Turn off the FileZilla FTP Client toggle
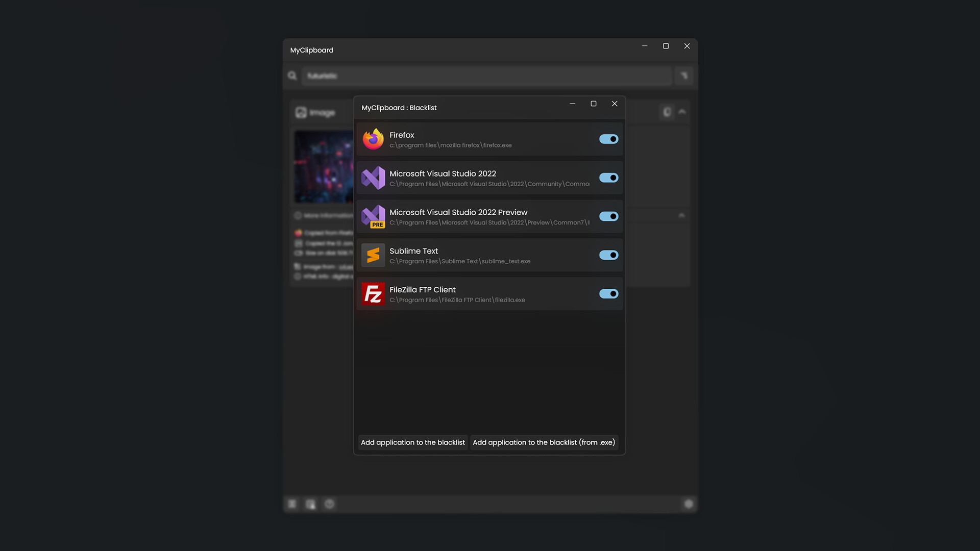Screen dimensions: 980x551 [608, 294]
